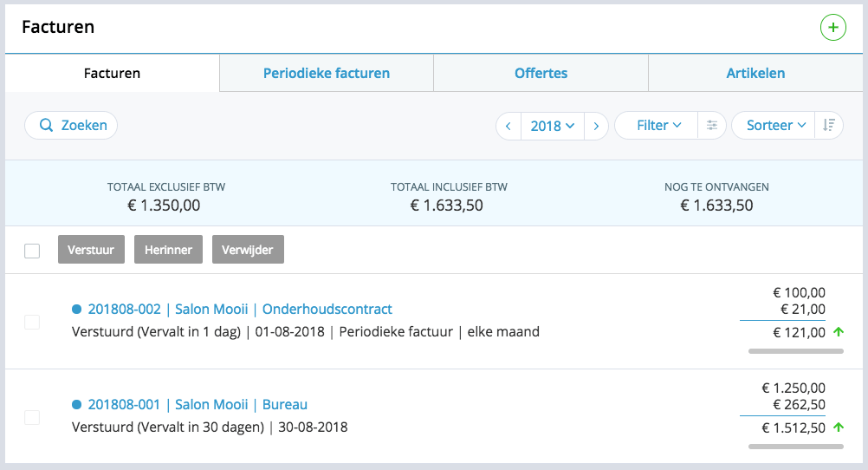Toggle sort direction icon next to Sorteer

pyautogui.click(x=829, y=126)
